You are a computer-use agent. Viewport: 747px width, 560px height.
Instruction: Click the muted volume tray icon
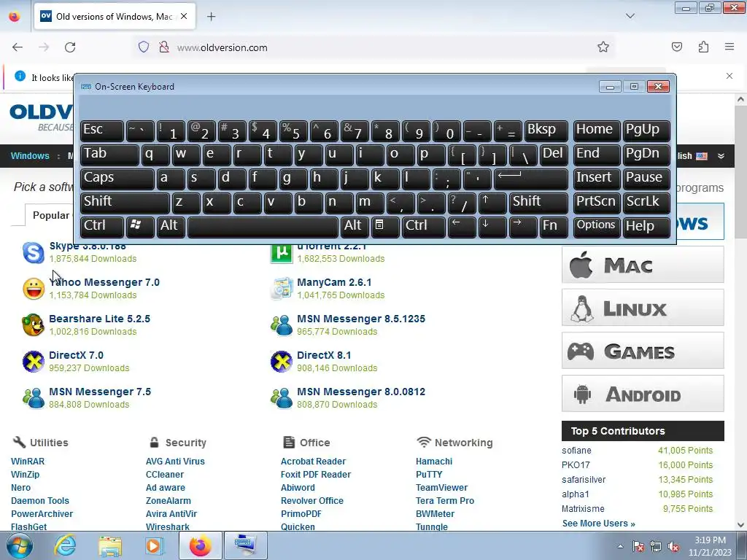point(673,547)
